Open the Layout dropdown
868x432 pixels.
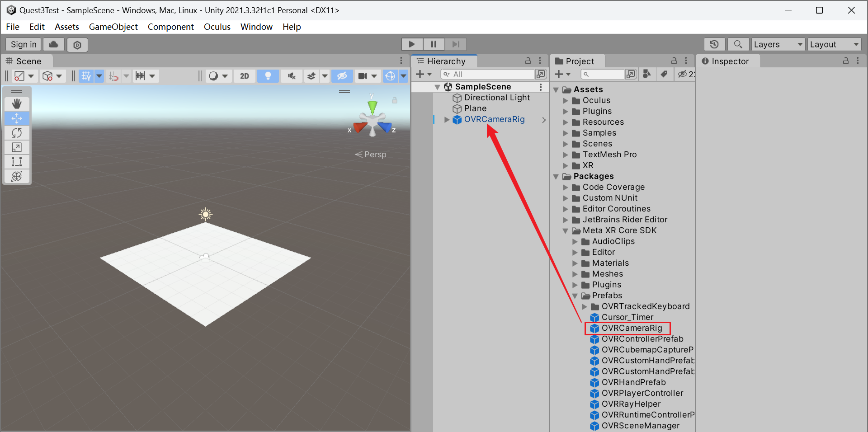pyautogui.click(x=835, y=44)
